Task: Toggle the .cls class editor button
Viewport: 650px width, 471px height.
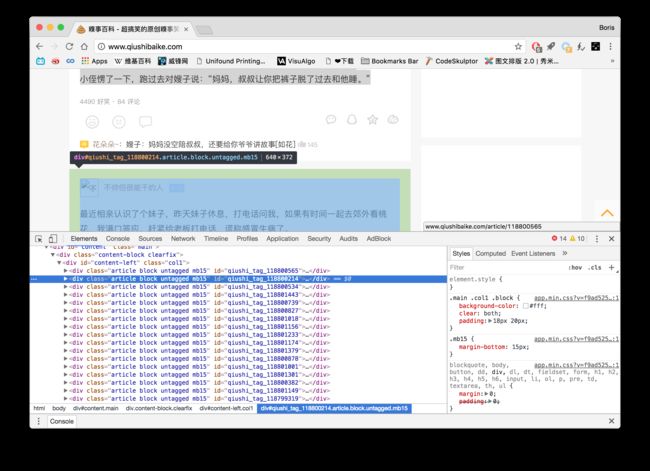Action: pos(594,268)
